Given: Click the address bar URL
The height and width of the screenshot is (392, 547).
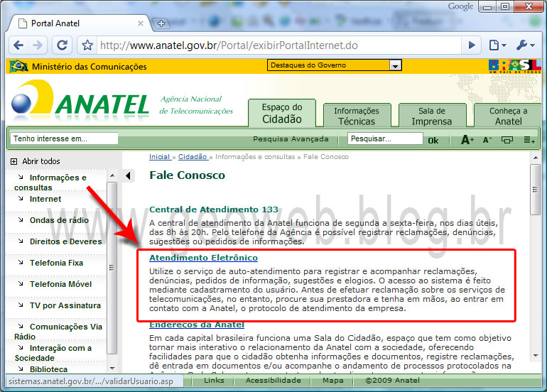Looking at the screenshot, I should pos(229,45).
